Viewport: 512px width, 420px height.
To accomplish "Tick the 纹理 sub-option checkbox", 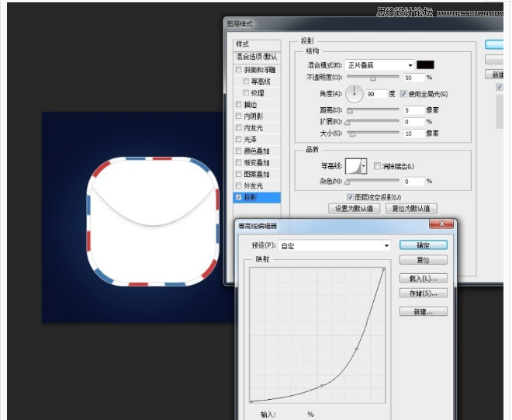I will 246,93.
